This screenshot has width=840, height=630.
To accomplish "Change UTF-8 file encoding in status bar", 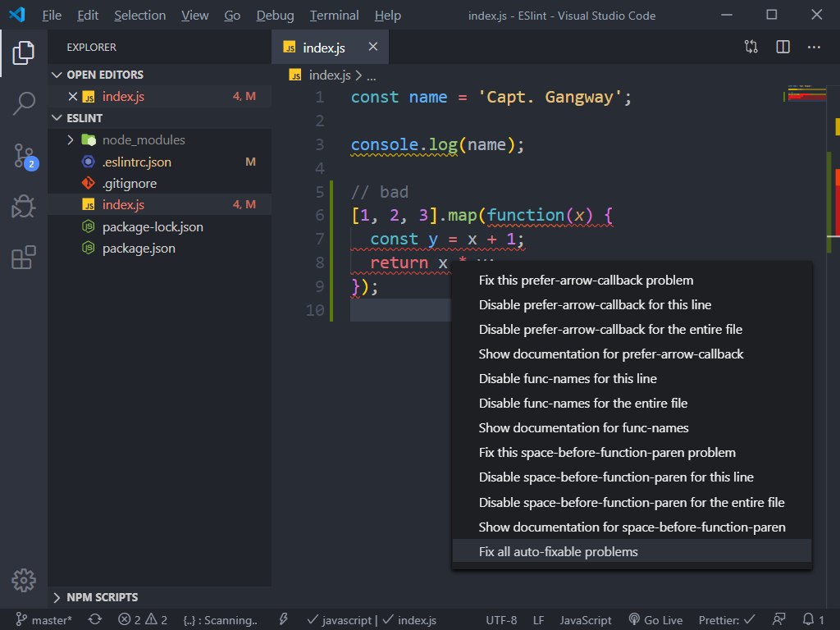I will [501, 620].
